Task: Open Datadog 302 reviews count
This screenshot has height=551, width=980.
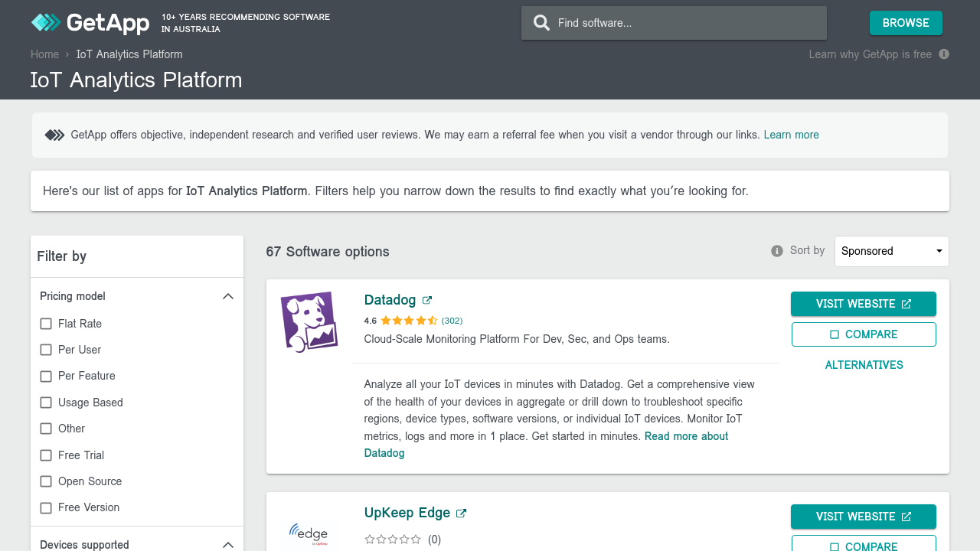Action: [452, 321]
